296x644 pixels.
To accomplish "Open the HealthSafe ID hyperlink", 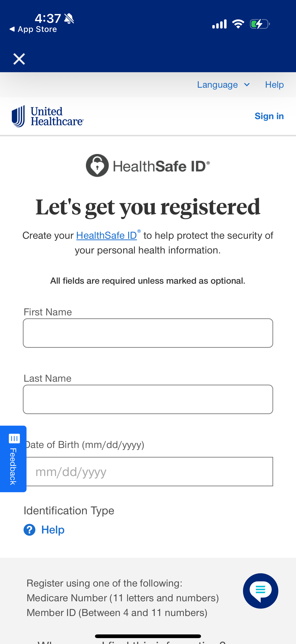I will coord(107,235).
